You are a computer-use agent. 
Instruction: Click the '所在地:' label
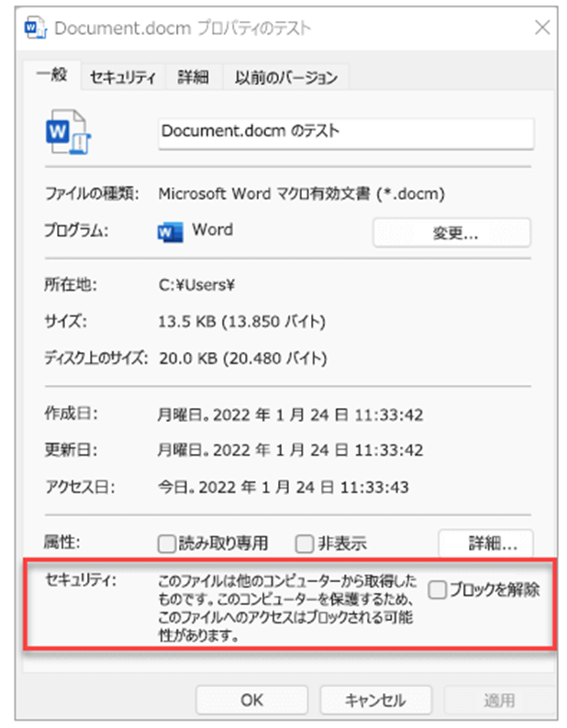71,284
